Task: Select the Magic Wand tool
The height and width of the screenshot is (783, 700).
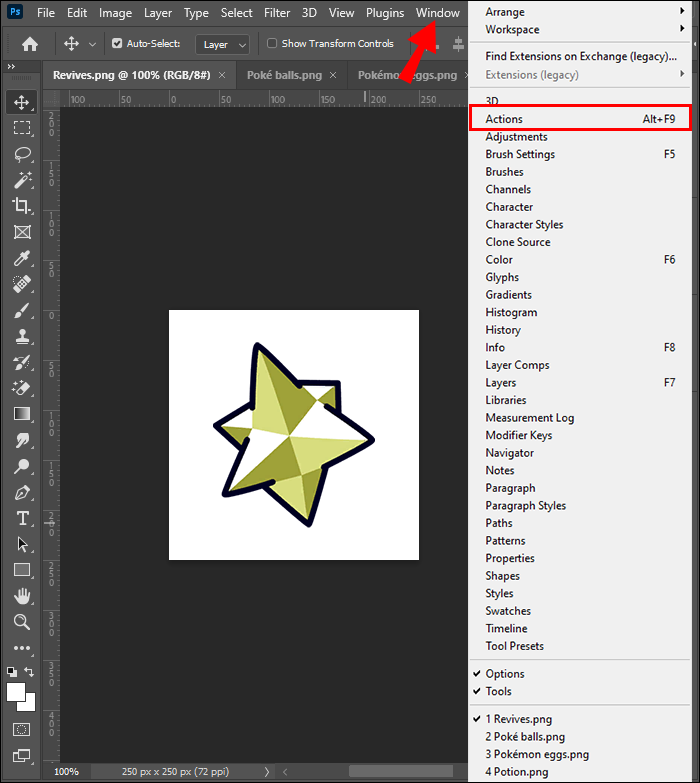Action: [21, 180]
